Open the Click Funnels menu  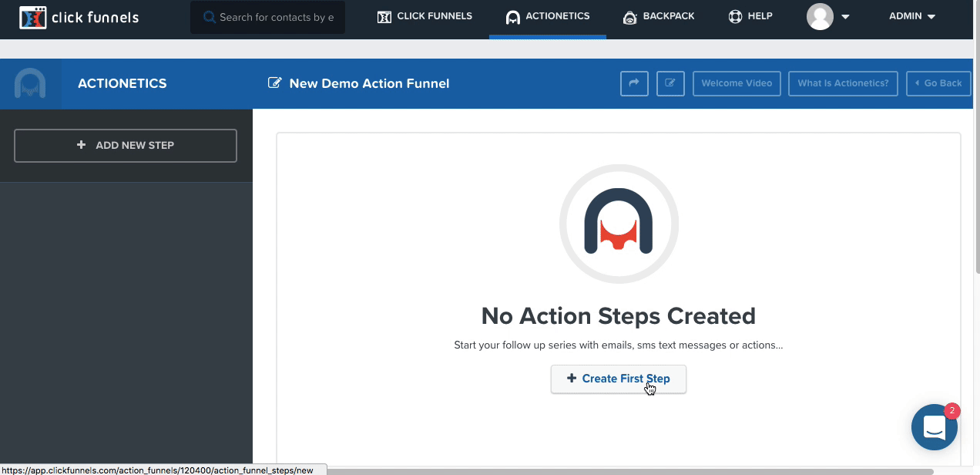[x=425, y=16]
